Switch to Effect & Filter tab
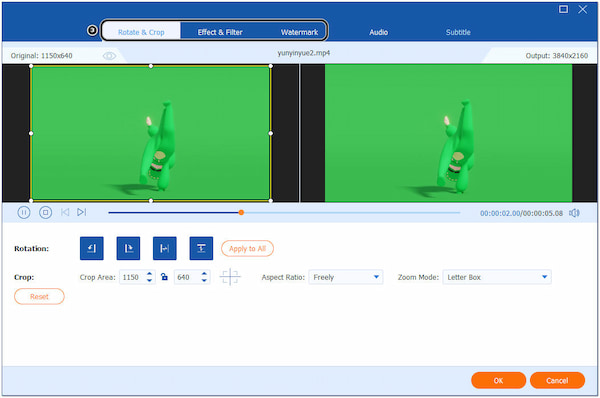 pos(220,32)
